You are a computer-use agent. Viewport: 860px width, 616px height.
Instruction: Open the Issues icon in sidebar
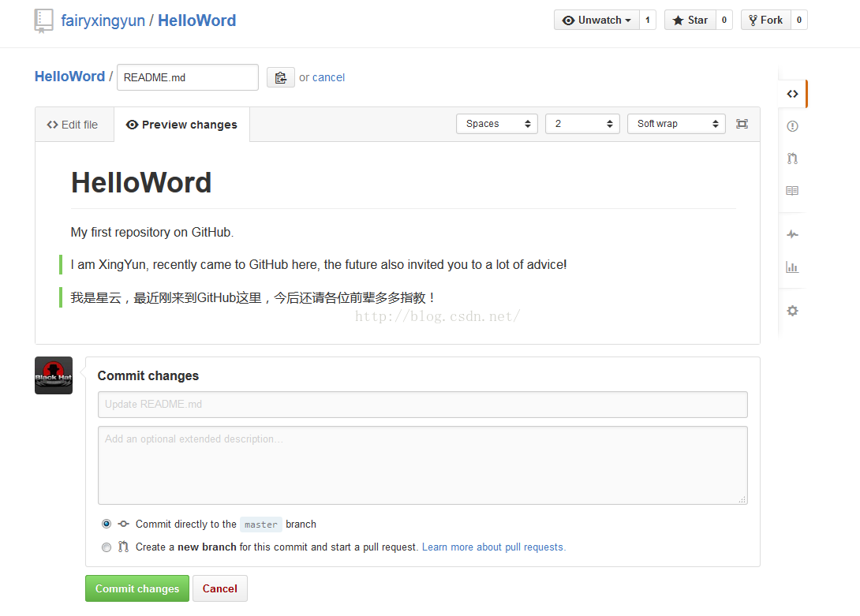pos(792,126)
